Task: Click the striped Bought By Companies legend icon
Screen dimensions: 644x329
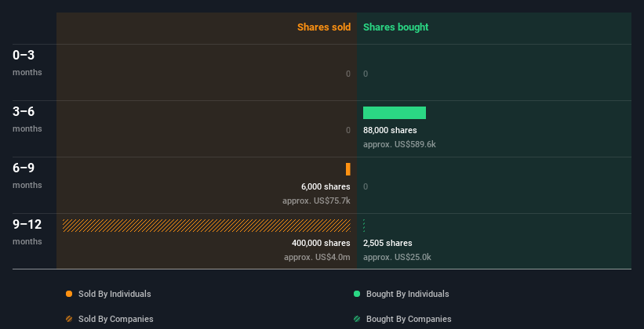Action: [357, 319]
